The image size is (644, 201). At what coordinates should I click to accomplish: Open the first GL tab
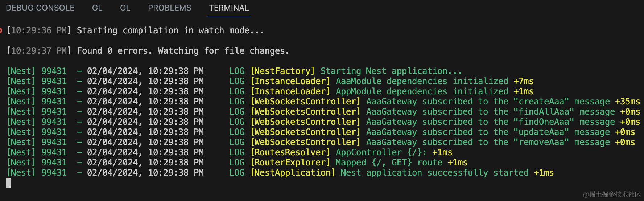pos(97,8)
